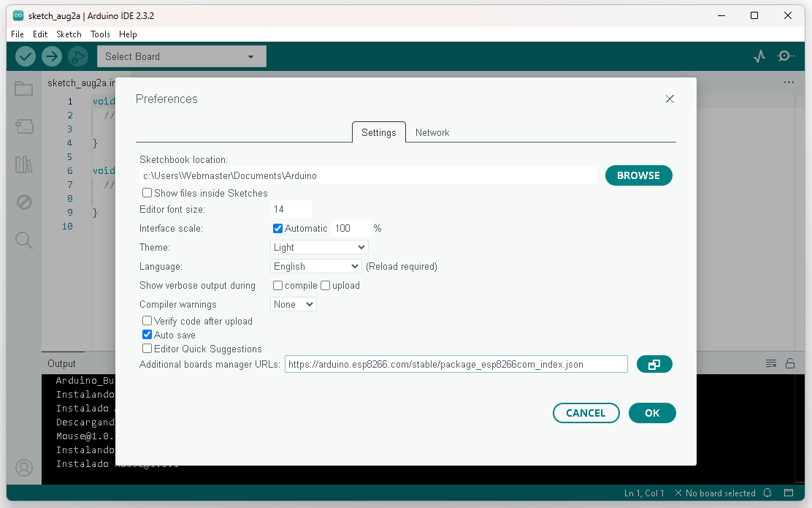
Task: Click the notifications bell in status bar
Action: click(x=767, y=493)
